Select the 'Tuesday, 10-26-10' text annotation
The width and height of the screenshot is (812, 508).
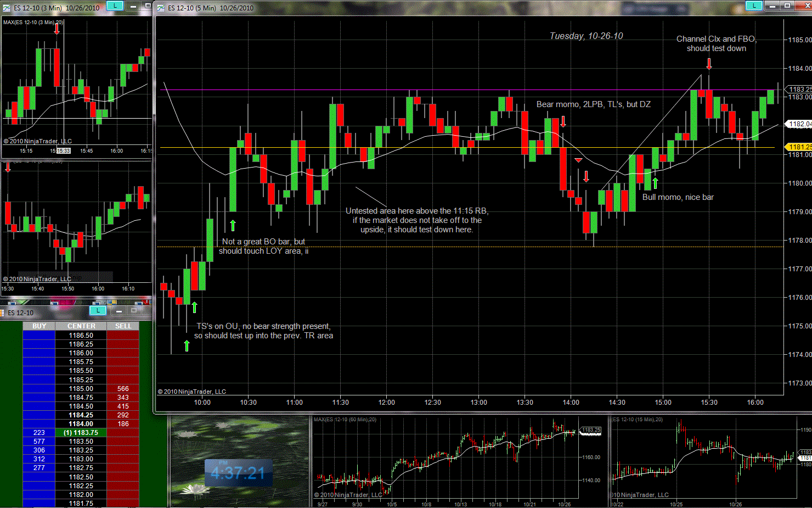pos(586,36)
